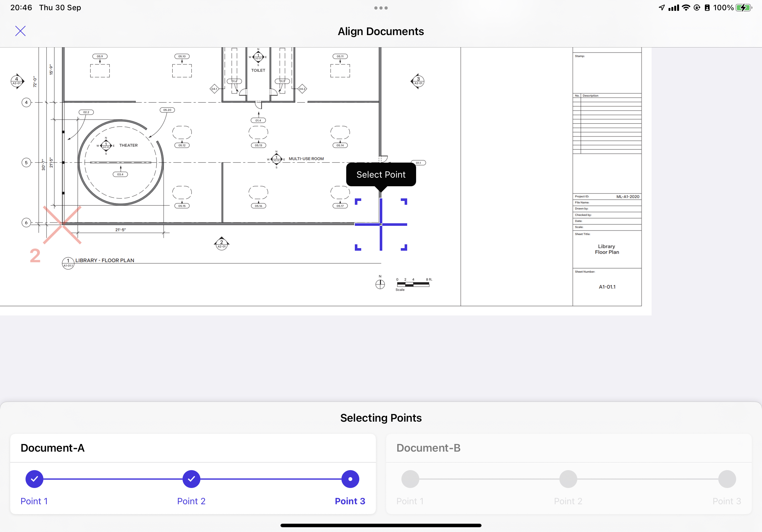
Task: Switch to the Document-B panel header
Action: click(x=428, y=448)
